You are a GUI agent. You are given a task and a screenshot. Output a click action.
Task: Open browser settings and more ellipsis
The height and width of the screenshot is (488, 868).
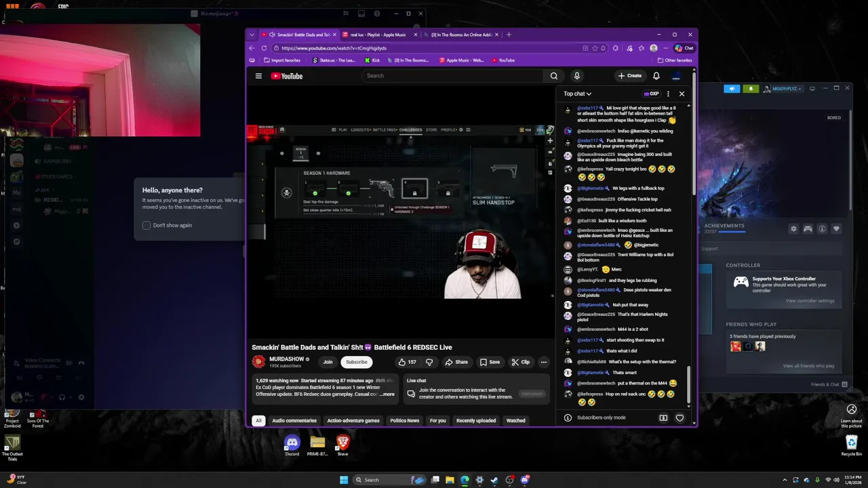665,48
